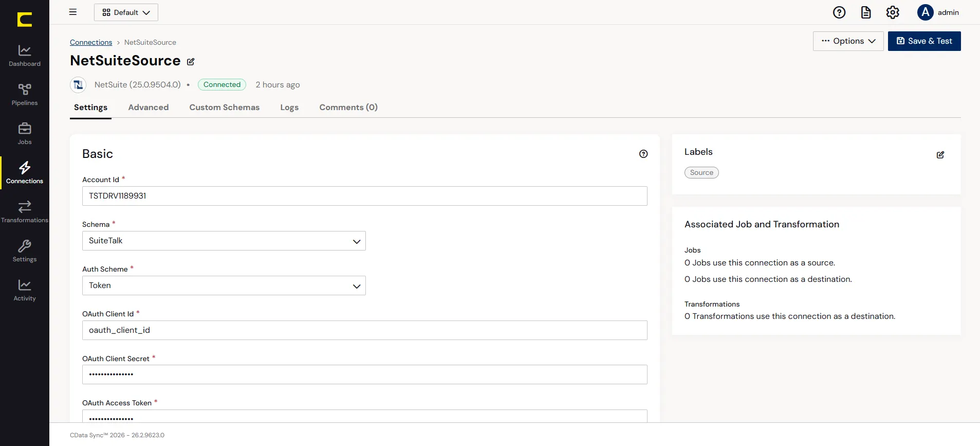Image resolution: width=980 pixels, height=446 pixels.
Task: View Activity in the sidebar
Action: point(25,290)
